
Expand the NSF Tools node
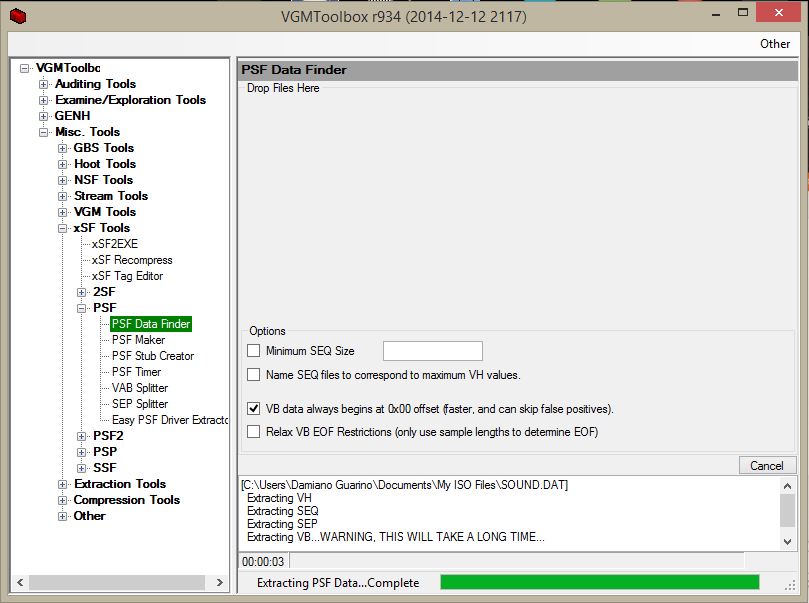click(x=62, y=180)
